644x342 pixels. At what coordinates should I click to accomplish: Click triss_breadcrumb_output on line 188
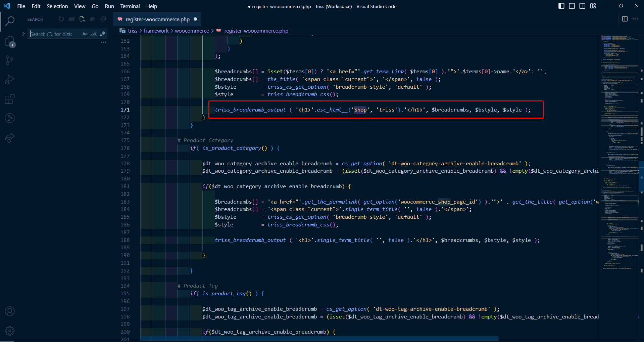point(250,240)
